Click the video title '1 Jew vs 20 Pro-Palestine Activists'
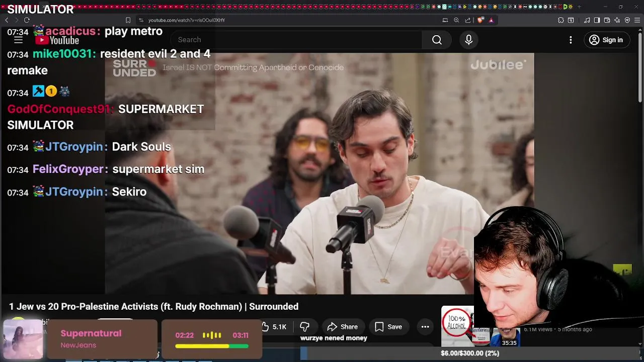The width and height of the screenshot is (644, 362). click(x=154, y=307)
